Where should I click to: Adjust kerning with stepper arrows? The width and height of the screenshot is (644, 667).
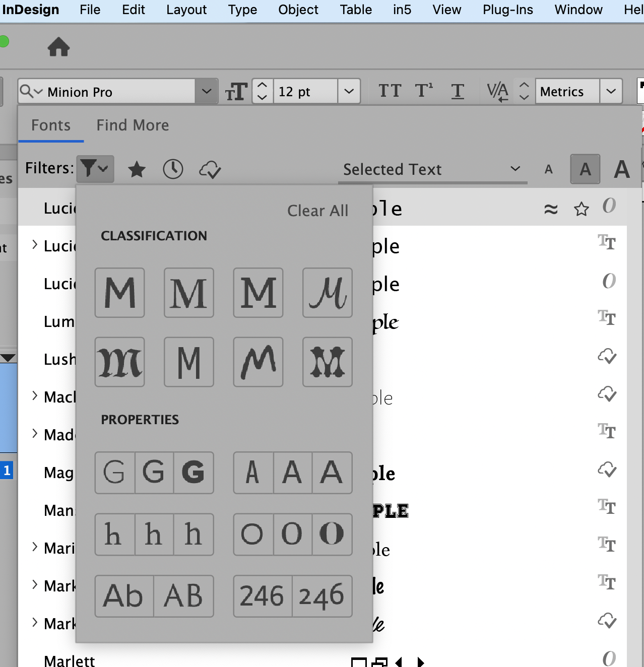tap(524, 91)
